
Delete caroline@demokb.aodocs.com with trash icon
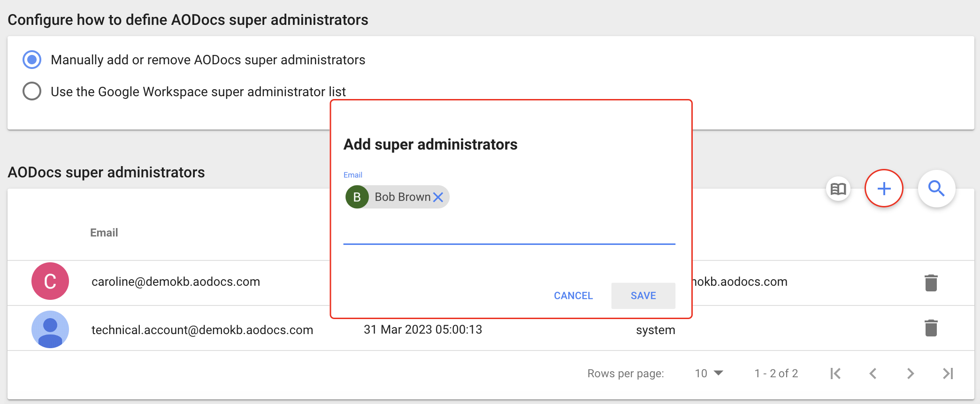tap(931, 283)
